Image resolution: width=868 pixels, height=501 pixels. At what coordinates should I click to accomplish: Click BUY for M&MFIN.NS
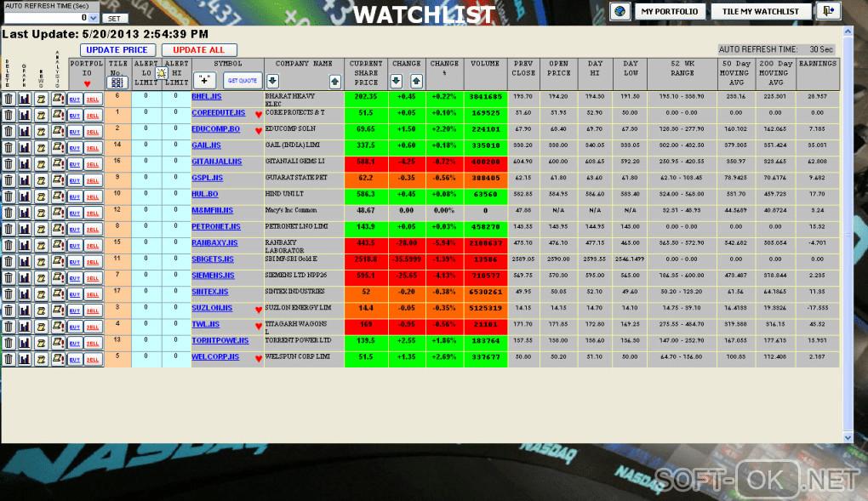tap(75, 213)
